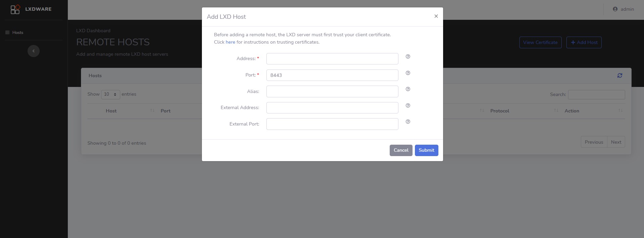The height and width of the screenshot is (238, 644).
Task: Open Hosts in the sidebar menu
Action: (x=18, y=33)
